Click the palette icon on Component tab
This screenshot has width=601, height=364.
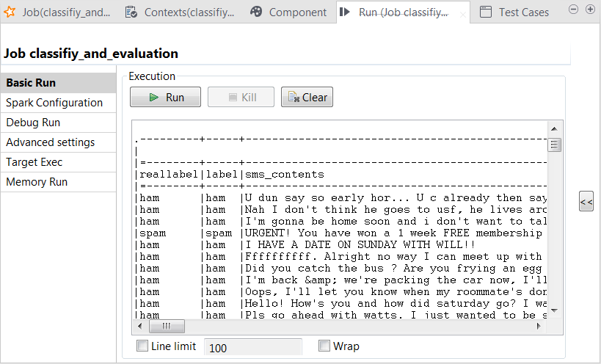point(256,12)
